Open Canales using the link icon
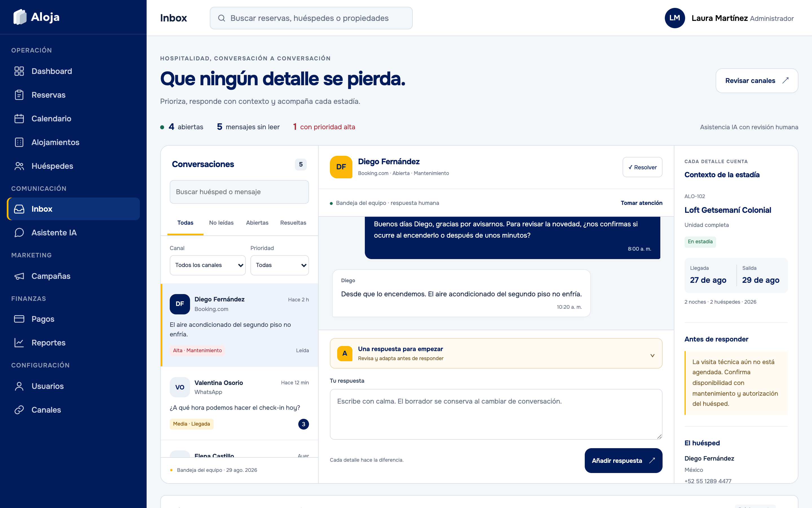Image resolution: width=812 pixels, height=508 pixels. (x=19, y=410)
